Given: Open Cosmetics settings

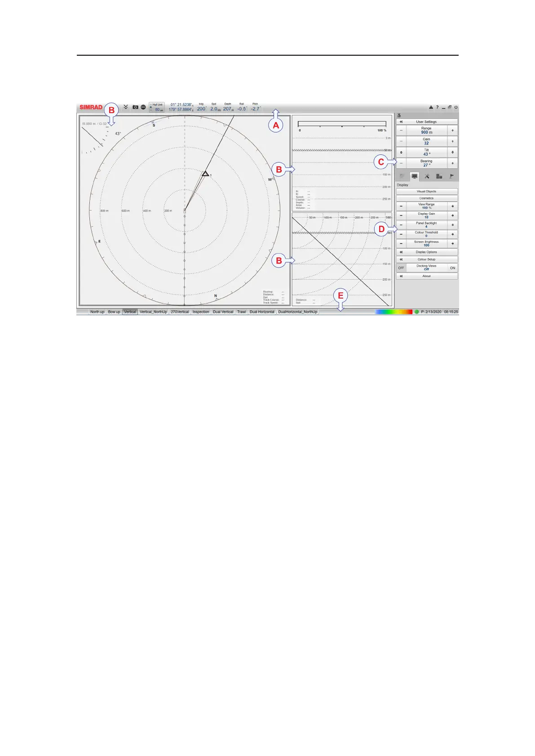Looking at the screenshot, I should click(x=427, y=198).
